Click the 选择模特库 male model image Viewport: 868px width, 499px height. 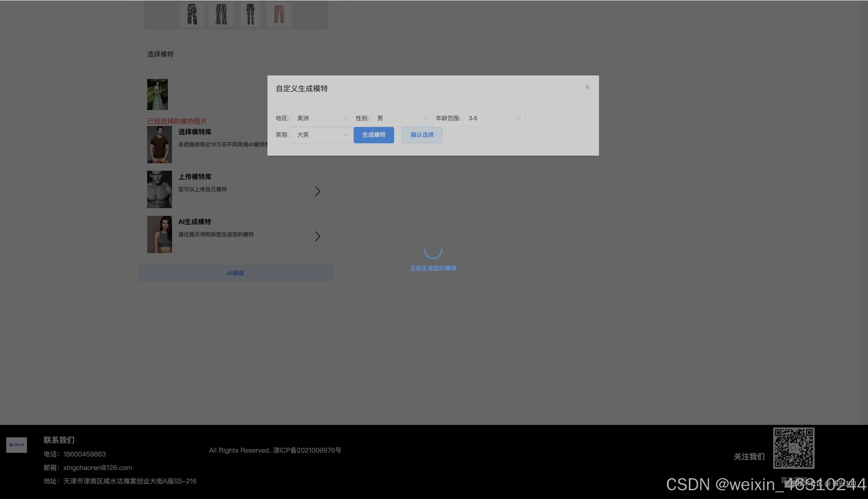coord(159,145)
